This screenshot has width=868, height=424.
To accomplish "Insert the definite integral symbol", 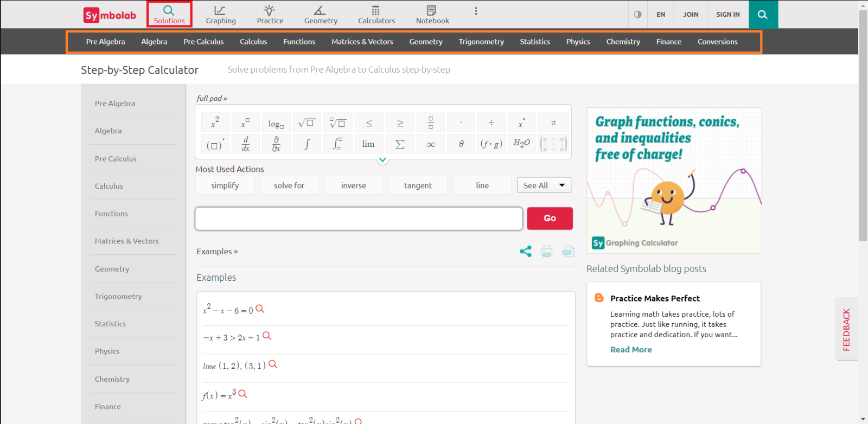I will click(337, 144).
